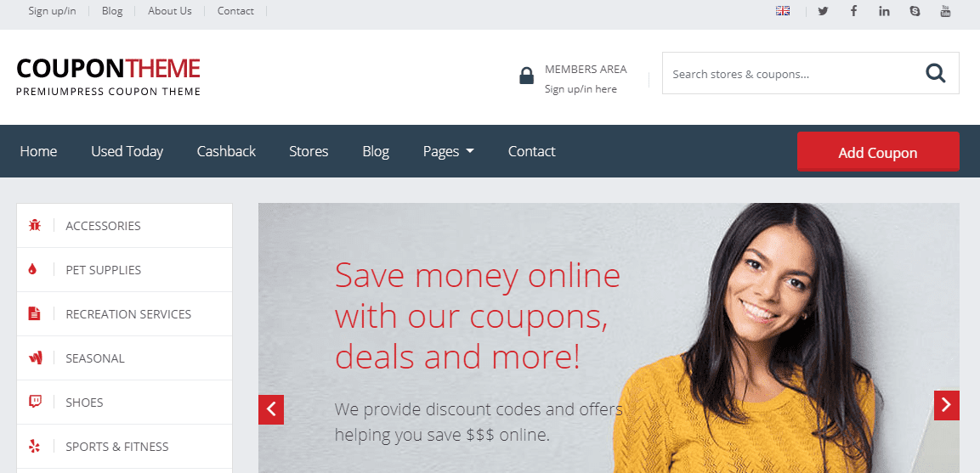Select Used Today in navigation bar
This screenshot has width=980, height=473.
(x=127, y=151)
